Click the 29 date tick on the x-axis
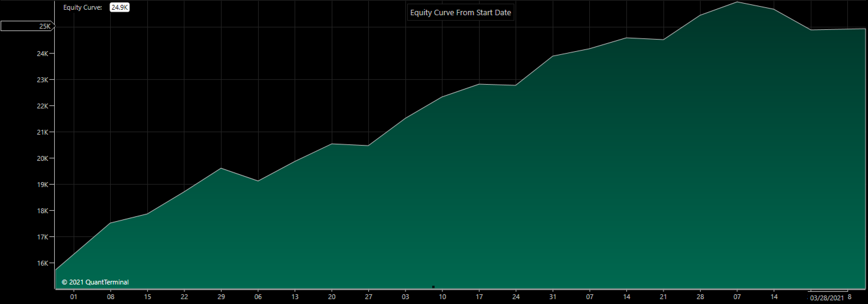The width and height of the screenshot is (868, 304). click(221, 297)
